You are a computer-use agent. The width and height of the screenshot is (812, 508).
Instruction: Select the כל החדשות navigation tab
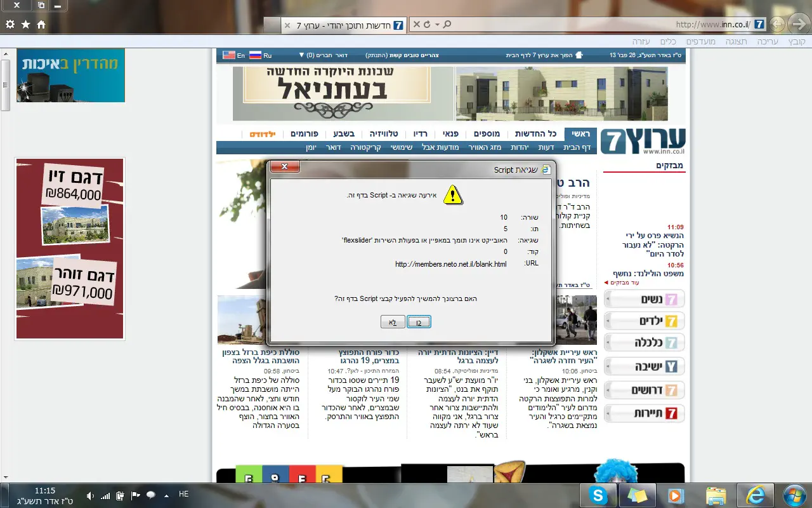click(536, 134)
